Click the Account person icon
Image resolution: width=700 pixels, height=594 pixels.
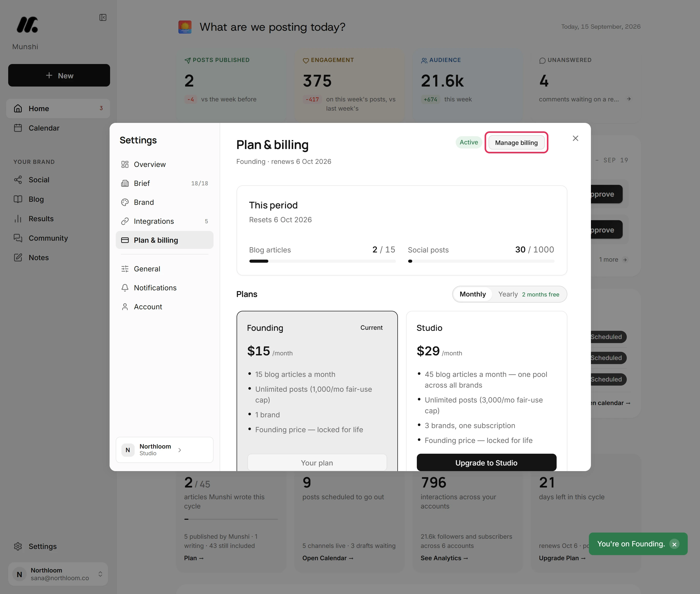click(x=125, y=307)
